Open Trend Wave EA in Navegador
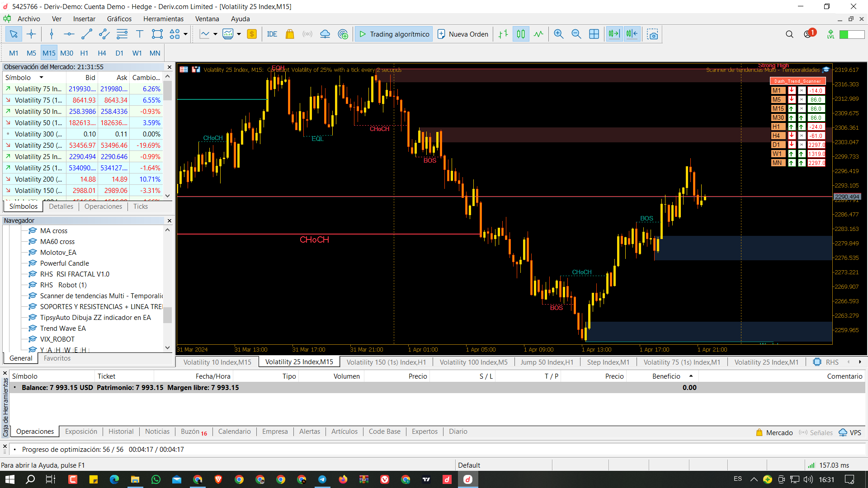This screenshot has height=488, width=868. [63, 328]
